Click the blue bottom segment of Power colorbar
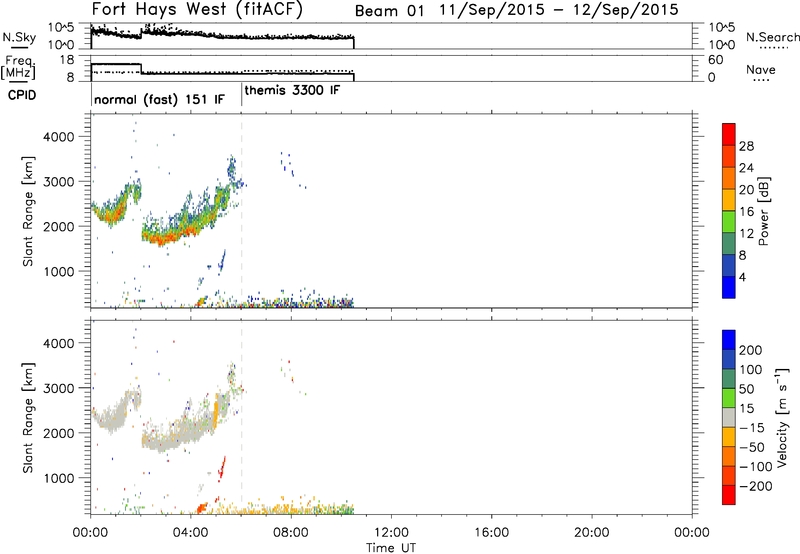 729,287
